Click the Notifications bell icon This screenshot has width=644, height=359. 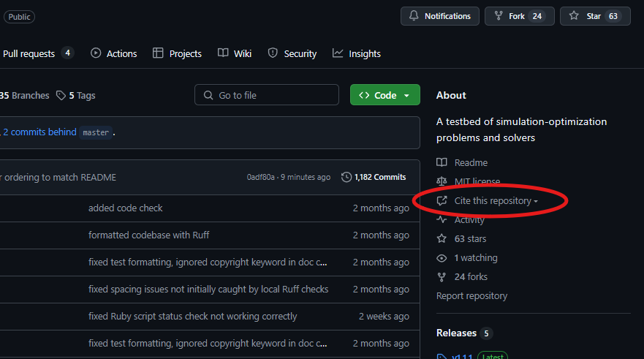click(x=414, y=16)
